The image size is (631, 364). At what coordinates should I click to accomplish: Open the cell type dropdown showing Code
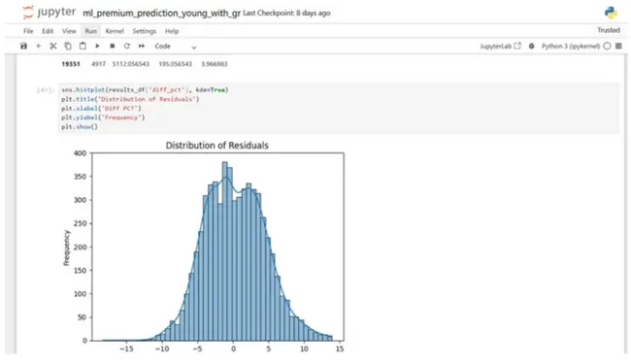[176, 47]
